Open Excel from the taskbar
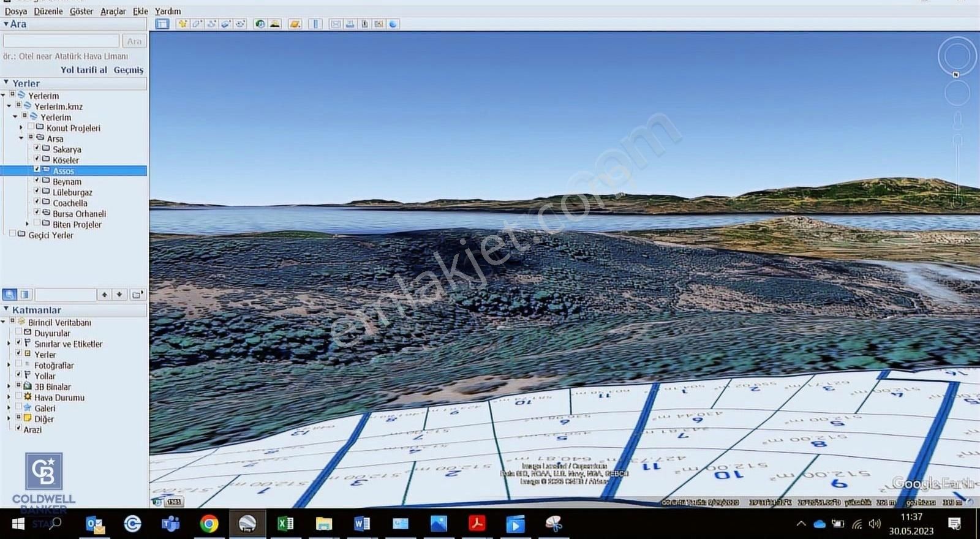Screen dimensions: 980x539 click(x=285, y=524)
